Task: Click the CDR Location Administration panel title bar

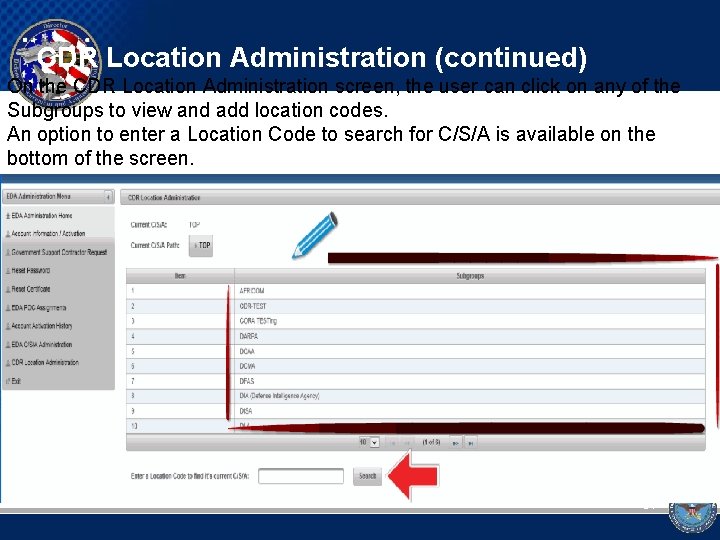Action: point(420,197)
